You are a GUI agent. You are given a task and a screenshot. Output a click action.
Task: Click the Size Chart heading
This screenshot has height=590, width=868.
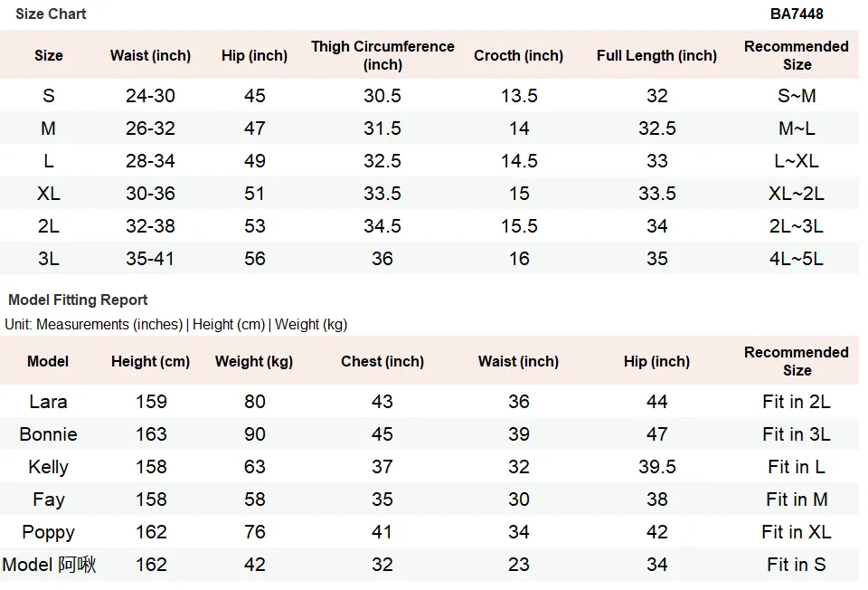[x=51, y=14]
